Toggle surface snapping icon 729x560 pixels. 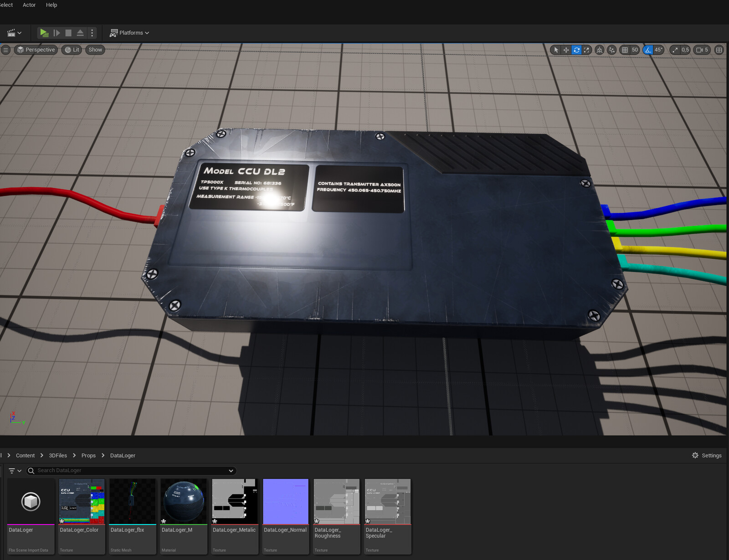pyautogui.click(x=612, y=50)
